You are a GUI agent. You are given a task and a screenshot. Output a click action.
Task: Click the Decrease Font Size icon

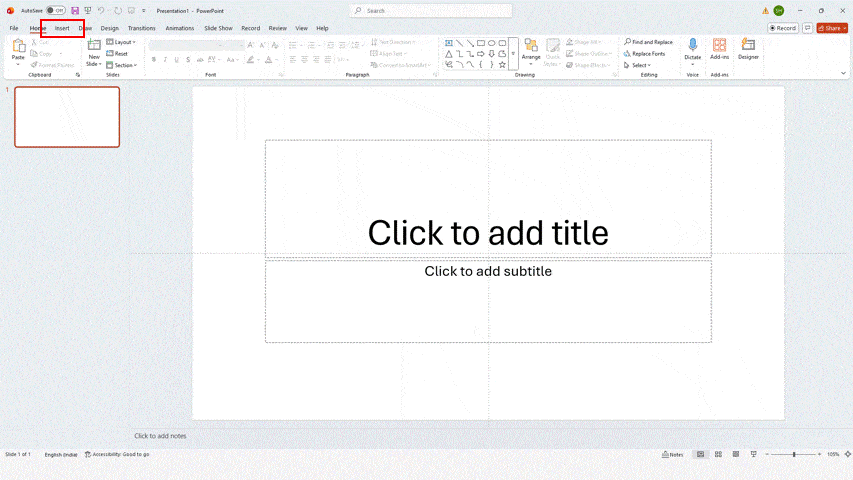263,46
